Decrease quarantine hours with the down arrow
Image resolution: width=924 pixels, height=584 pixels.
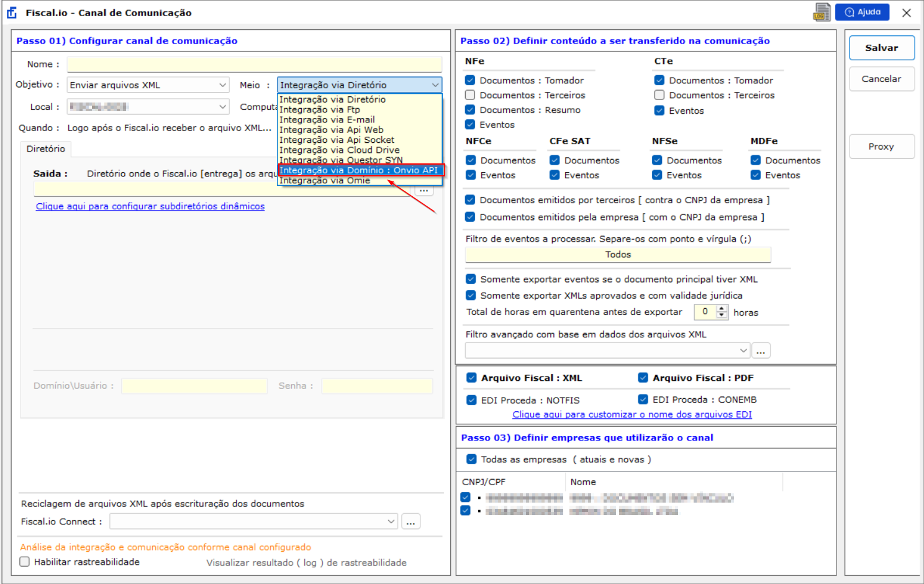coord(722,315)
